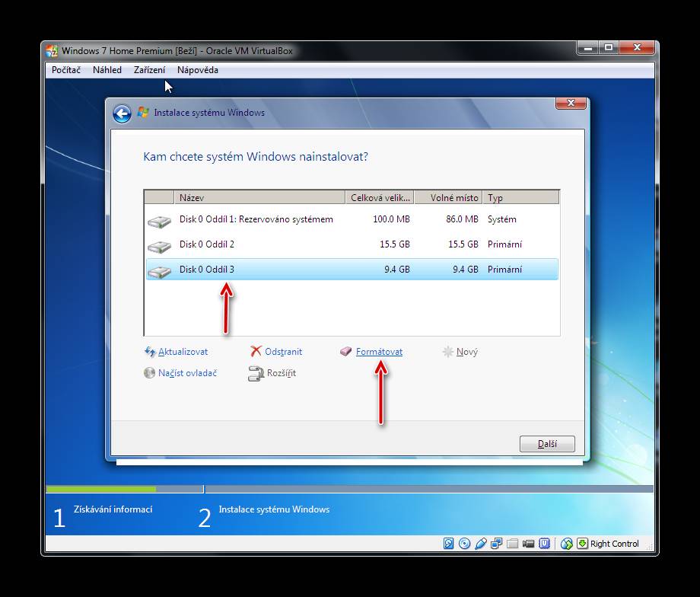Open the Zařízení menu
The width and height of the screenshot is (700, 597).
(x=150, y=70)
